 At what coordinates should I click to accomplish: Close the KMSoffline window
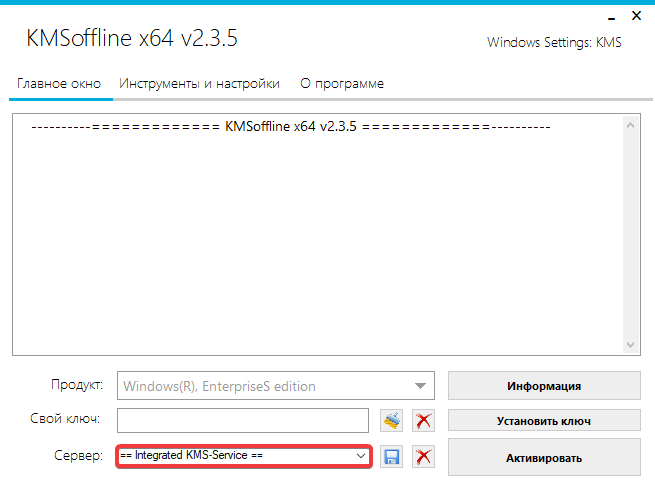636,16
